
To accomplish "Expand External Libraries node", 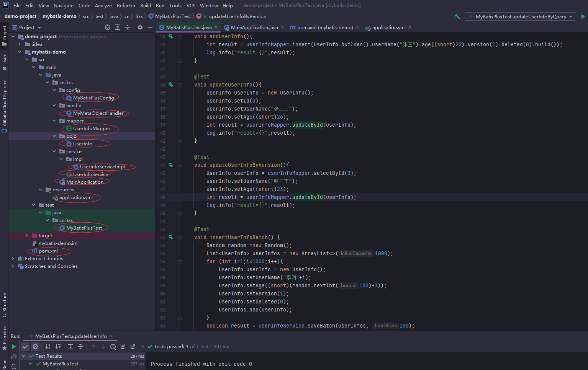I will click(13, 259).
